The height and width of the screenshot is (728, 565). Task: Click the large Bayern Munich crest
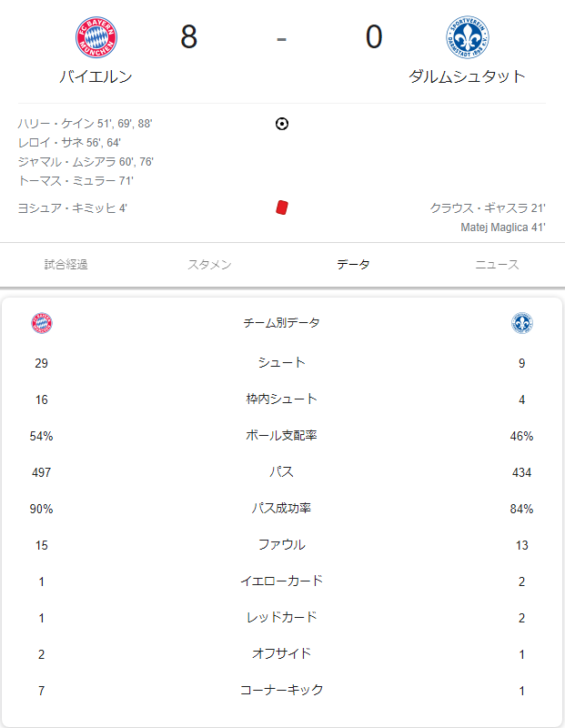96,38
